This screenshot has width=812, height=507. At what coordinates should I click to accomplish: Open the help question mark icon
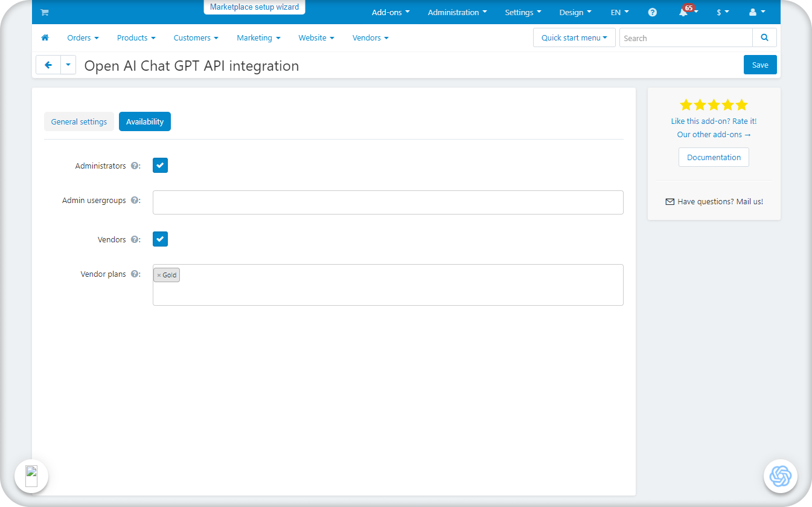click(x=652, y=12)
